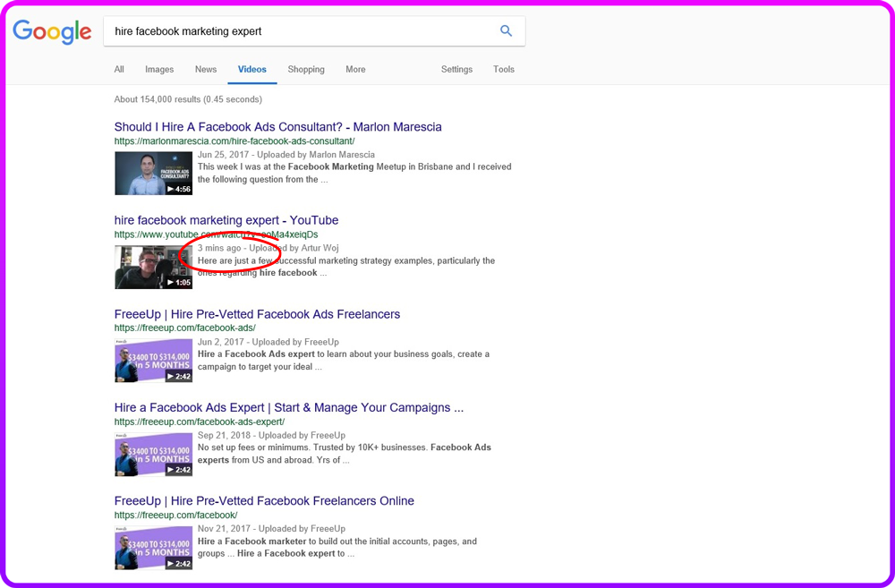
Task: Click the snippet 'Hire a Facebook marketer to build out'
Action: [x=337, y=548]
